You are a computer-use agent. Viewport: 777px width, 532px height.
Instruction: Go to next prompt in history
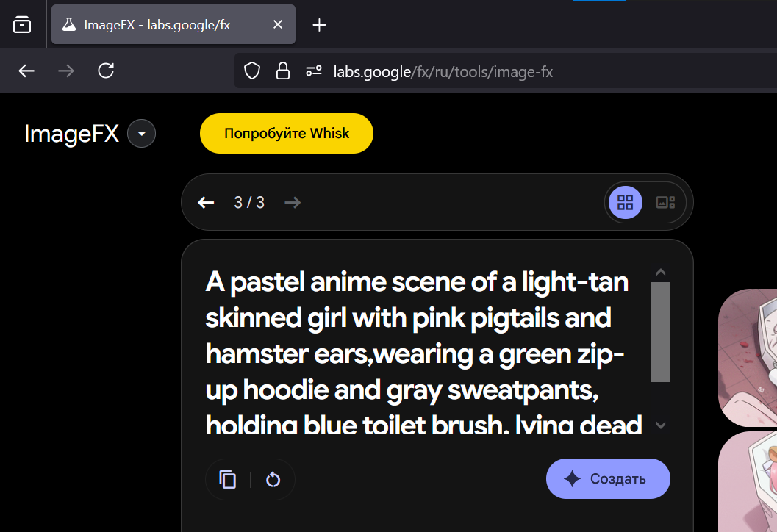(293, 203)
